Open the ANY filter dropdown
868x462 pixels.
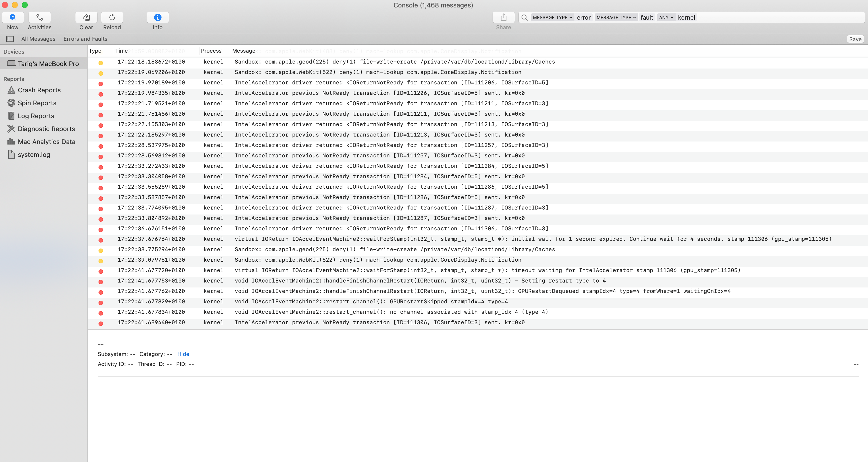(666, 18)
